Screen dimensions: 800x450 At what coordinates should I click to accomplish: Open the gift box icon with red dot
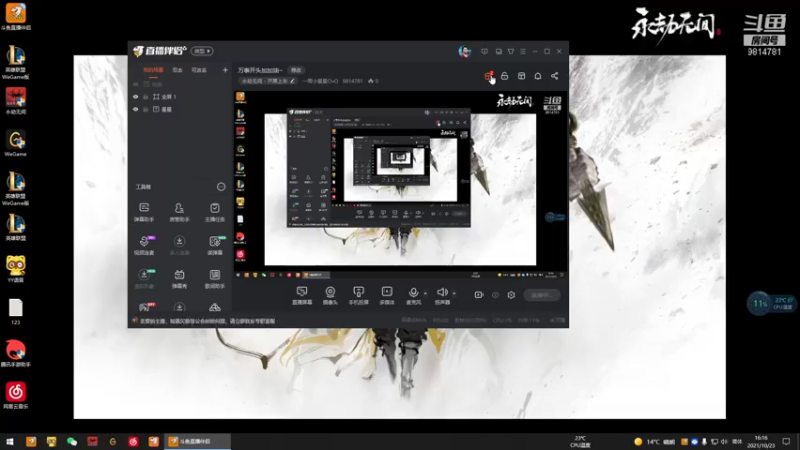pyautogui.click(x=489, y=76)
